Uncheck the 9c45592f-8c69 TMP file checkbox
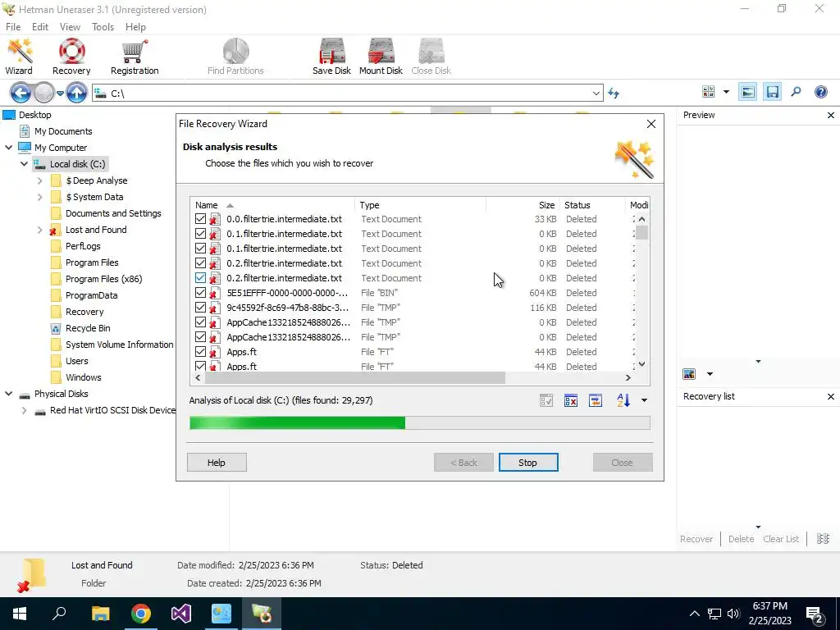 click(x=200, y=308)
